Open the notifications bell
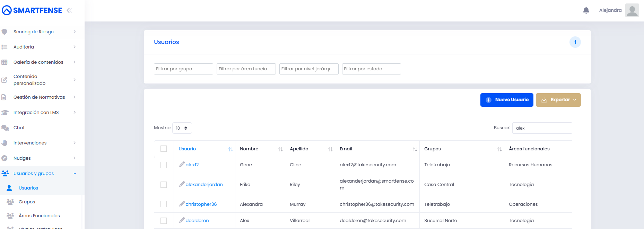Screen dimensions: 644x229 coord(586,10)
